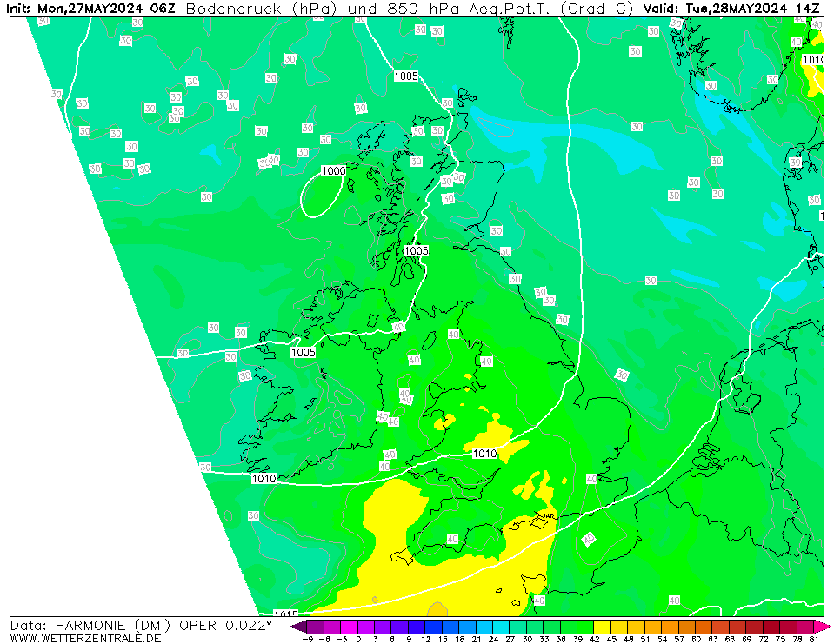Select the 'Valid: Tue,28MAY2024 14Z' header text
The image size is (834, 644).
click(x=731, y=9)
